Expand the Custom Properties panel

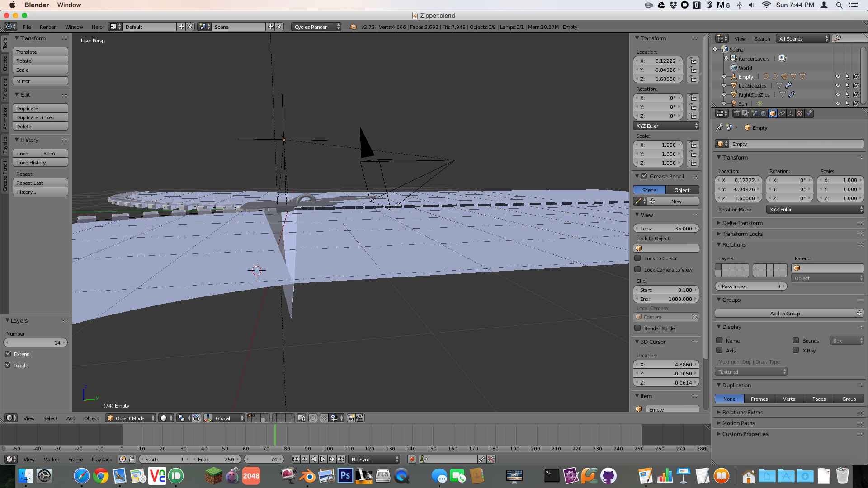(x=745, y=434)
